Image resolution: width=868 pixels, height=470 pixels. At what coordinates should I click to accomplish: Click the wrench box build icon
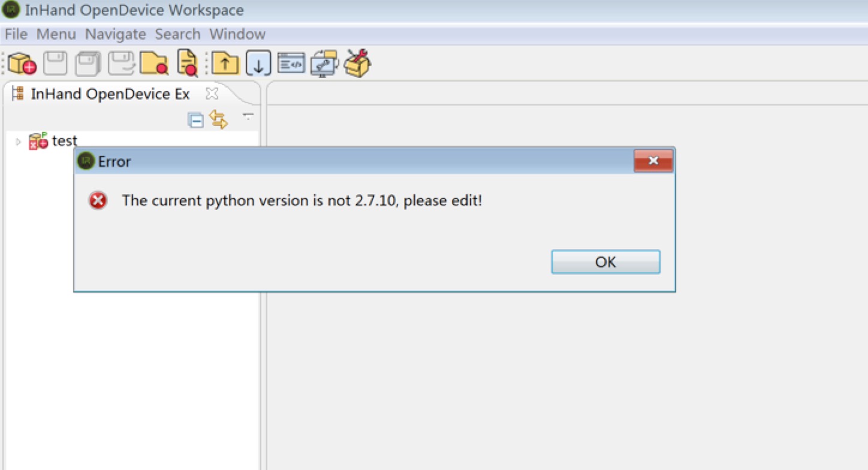click(357, 63)
